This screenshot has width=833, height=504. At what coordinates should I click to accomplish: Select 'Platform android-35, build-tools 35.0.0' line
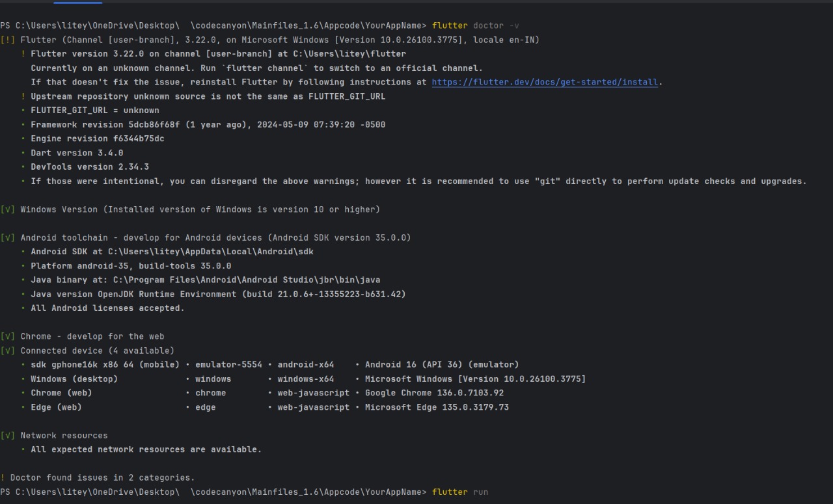[x=126, y=266]
